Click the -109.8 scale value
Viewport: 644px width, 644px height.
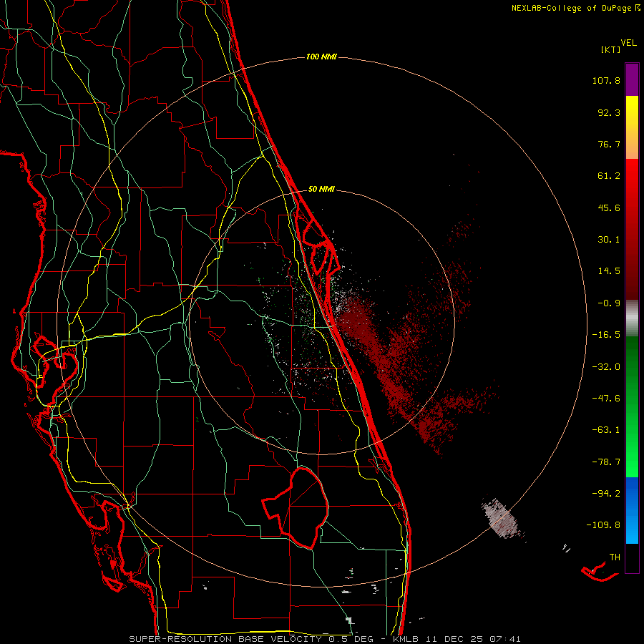pyautogui.click(x=603, y=525)
